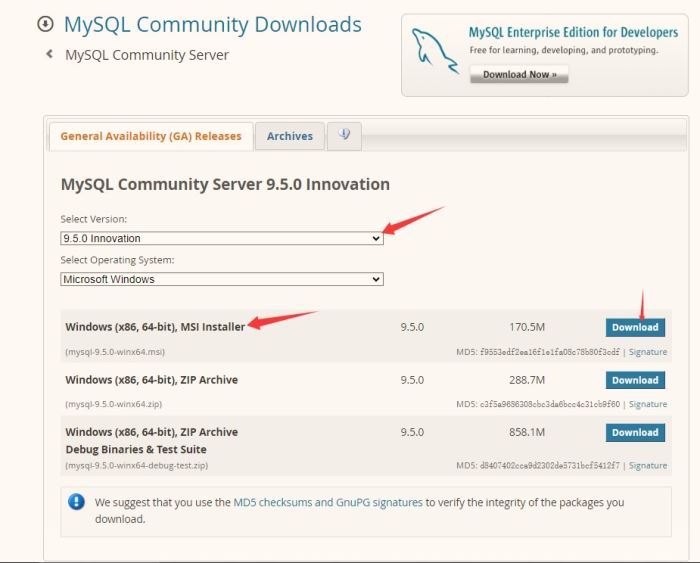Select General Availability (GA) Releases tab
Screen dimensions: 700x563
[x=150, y=136]
